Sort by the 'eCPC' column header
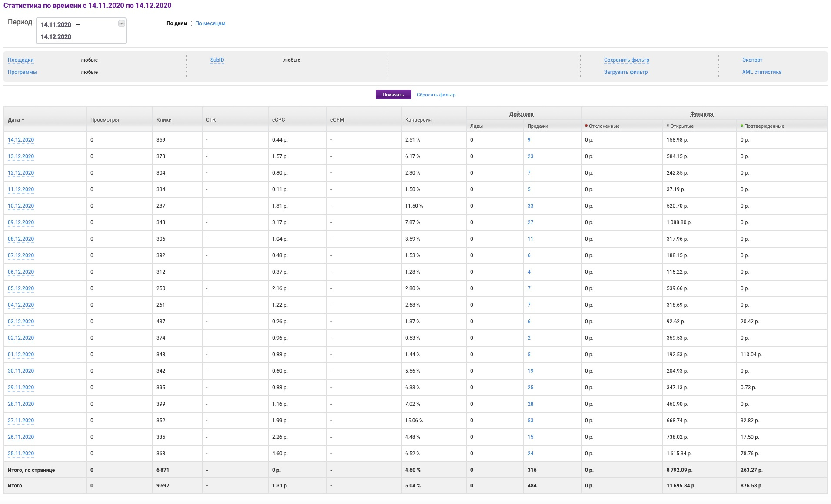This screenshot has height=504, width=831. 279,120
